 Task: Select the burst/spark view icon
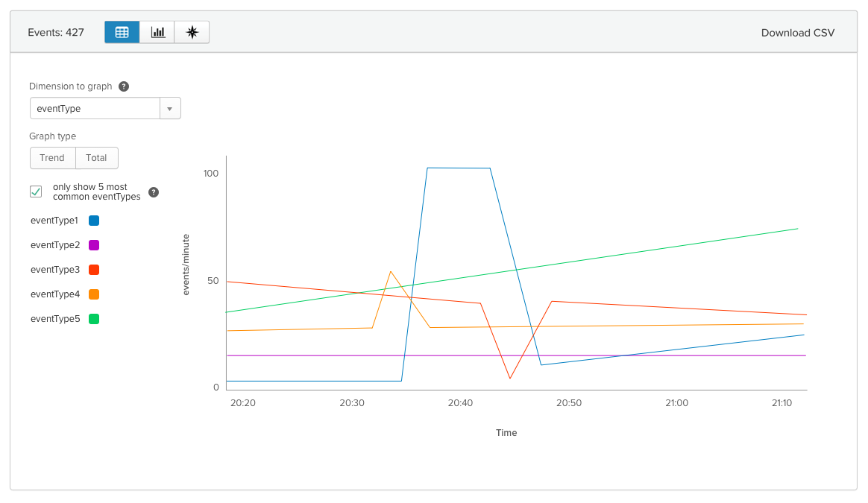[x=192, y=32]
